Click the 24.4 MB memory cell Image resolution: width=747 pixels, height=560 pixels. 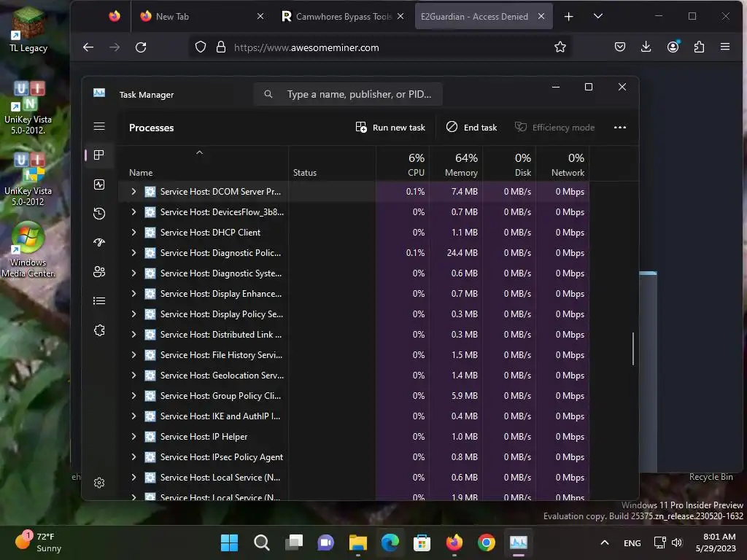point(456,253)
